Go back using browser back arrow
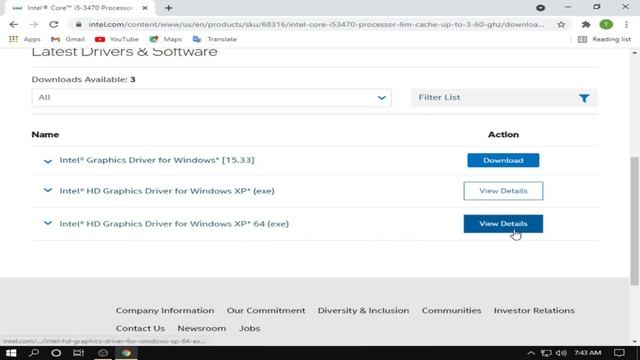Viewport: 640px width, 360px height. (x=13, y=24)
